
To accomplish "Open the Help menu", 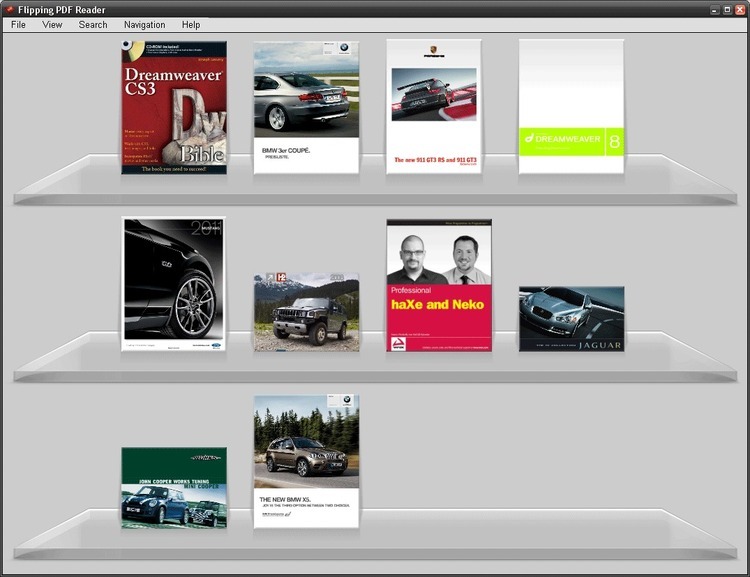I will click(191, 25).
